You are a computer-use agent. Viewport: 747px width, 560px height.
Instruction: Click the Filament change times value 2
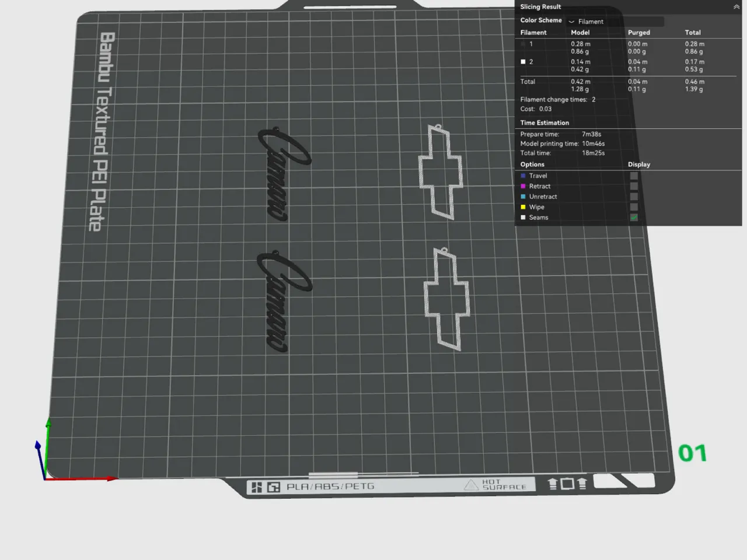click(594, 100)
